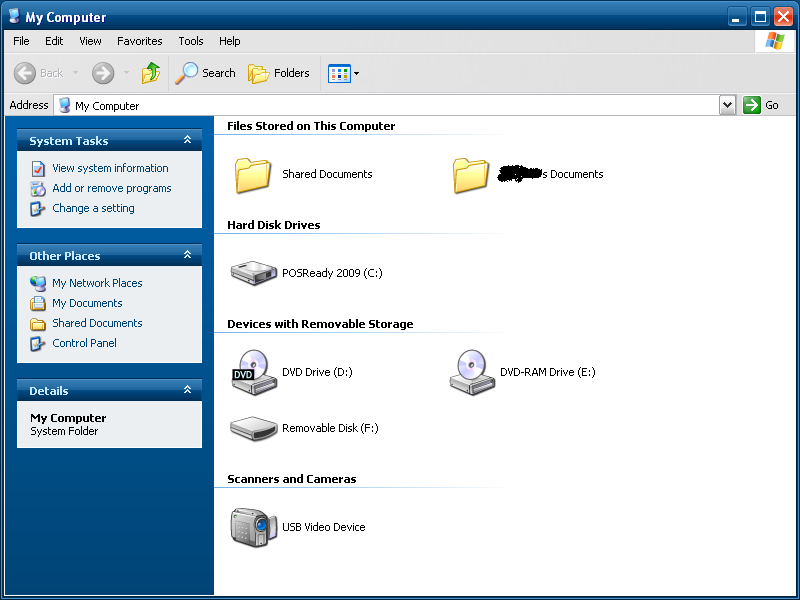Collapse the Other Places panel
Image resolution: width=800 pixels, height=600 pixels.
187,256
